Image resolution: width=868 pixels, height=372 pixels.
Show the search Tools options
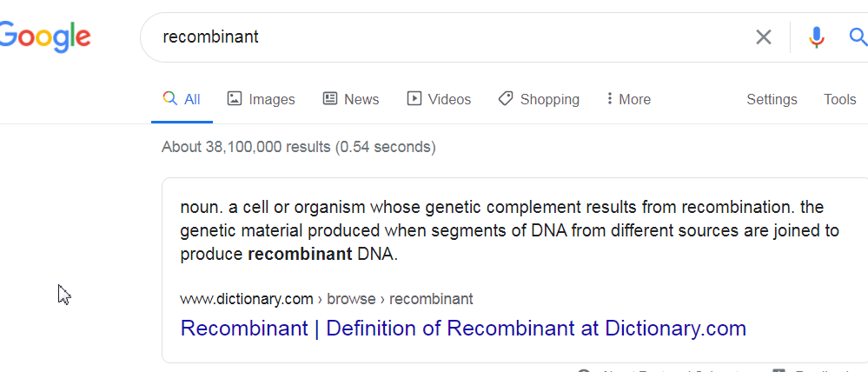point(839,99)
